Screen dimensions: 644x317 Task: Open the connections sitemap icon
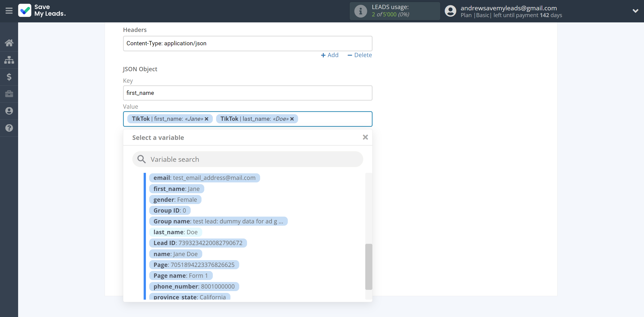point(9,60)
